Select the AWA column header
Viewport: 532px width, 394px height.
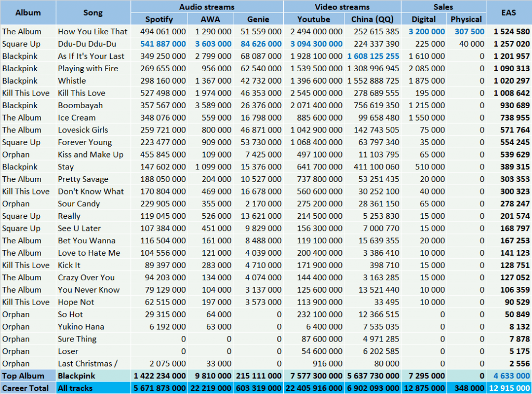[210, 19]
